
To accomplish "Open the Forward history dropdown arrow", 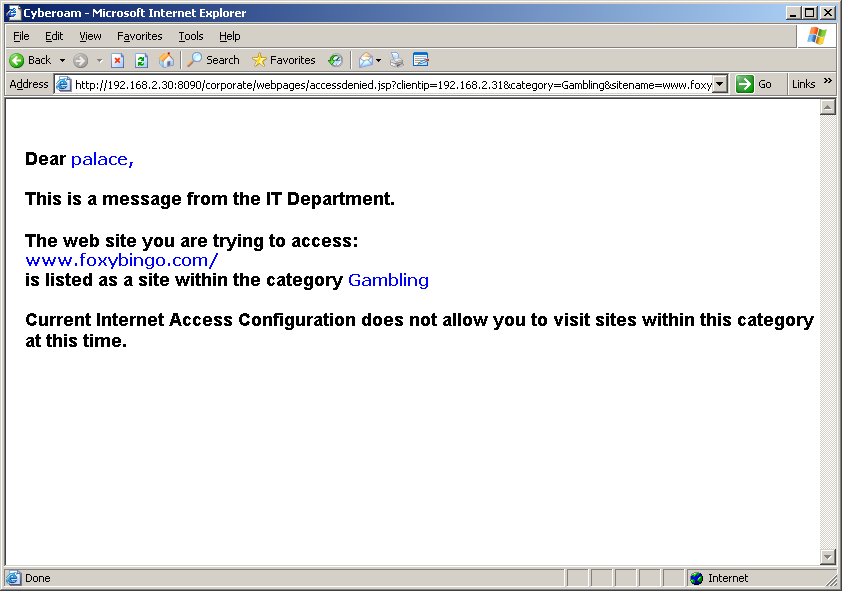I will (x=99, y=61).
